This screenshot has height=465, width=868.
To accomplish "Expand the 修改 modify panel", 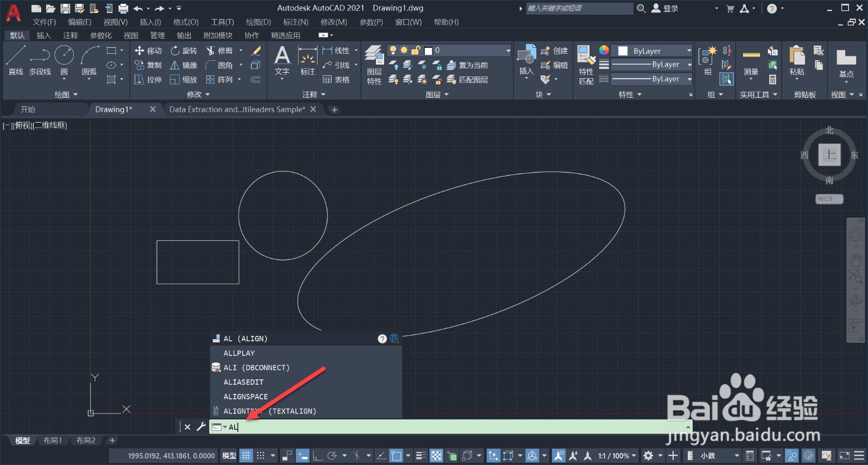I will point(198,94).
